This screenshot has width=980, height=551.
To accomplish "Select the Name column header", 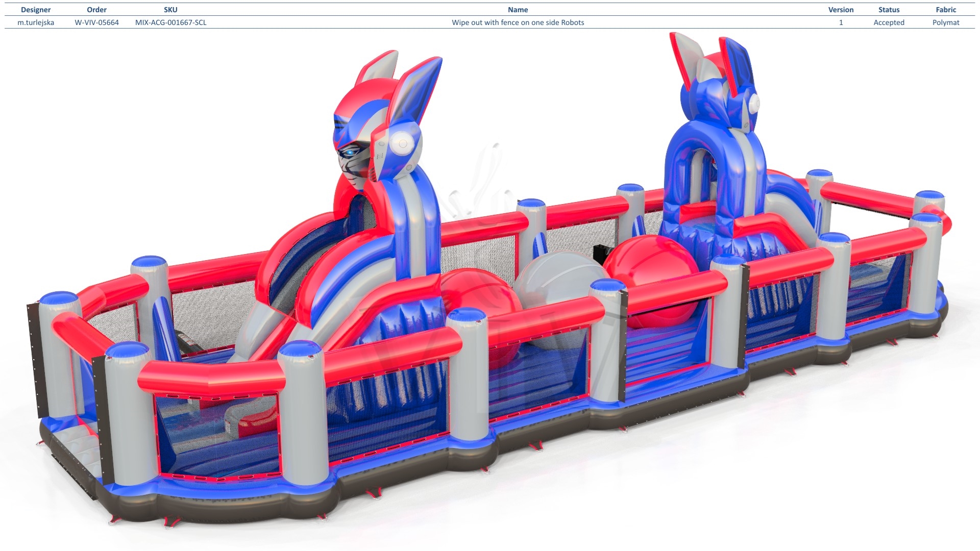I will [x=518, y=10].
